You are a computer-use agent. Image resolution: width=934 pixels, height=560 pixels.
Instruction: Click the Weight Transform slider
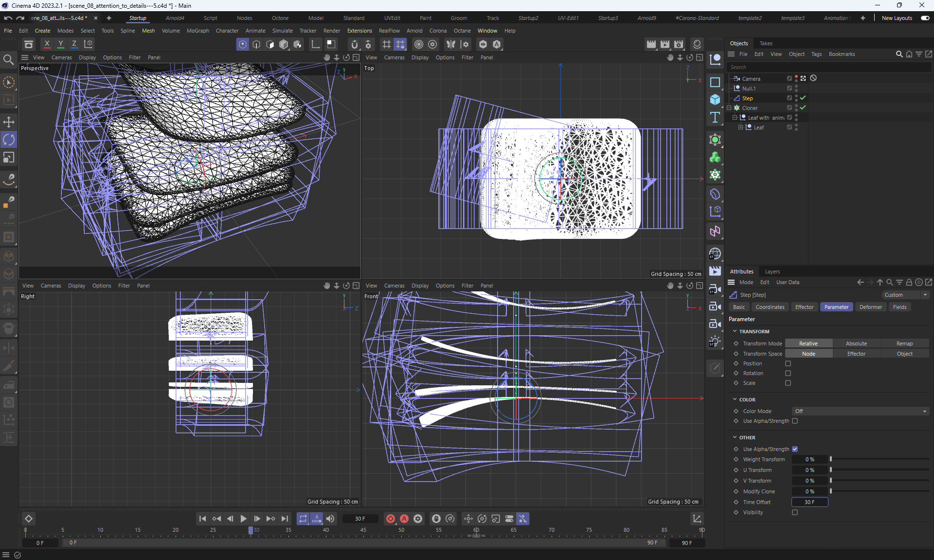pos(880,459)
